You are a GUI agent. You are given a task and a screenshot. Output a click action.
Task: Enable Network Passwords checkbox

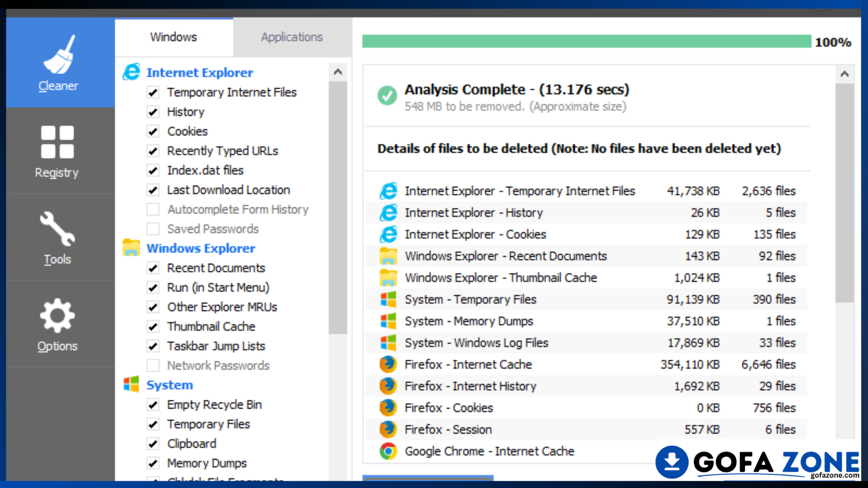pyautogui.click(x=153, y=366)
